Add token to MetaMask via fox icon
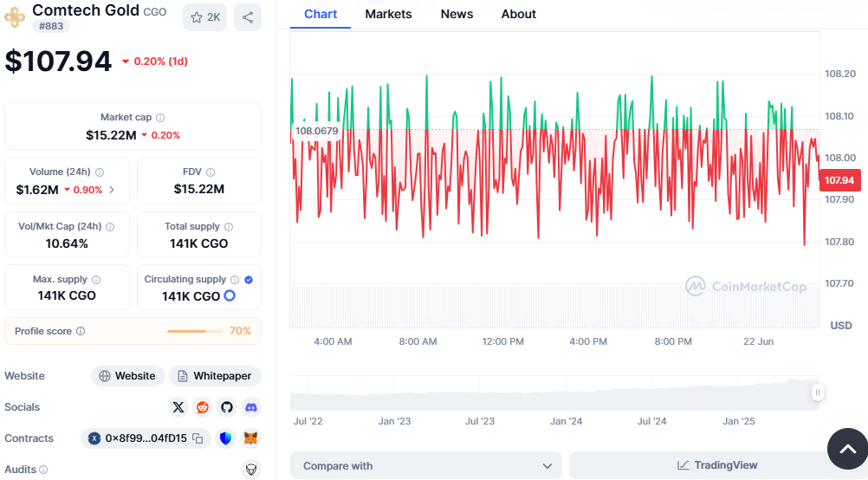 251,438
